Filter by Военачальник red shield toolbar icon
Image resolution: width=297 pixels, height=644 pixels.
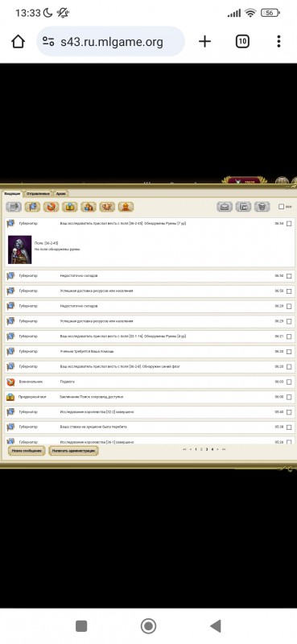coord(51,207)
